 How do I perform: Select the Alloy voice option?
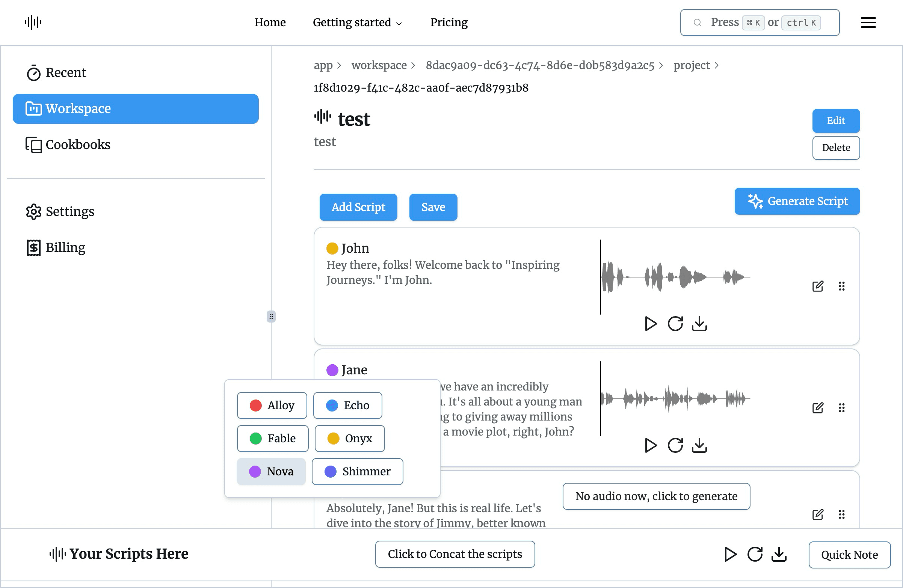[272, 405]
